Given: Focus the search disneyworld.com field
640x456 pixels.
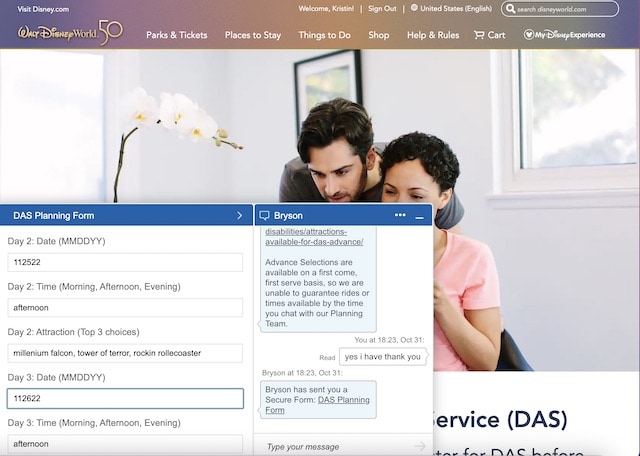Looking at the screenshot, I should point(560,9).
